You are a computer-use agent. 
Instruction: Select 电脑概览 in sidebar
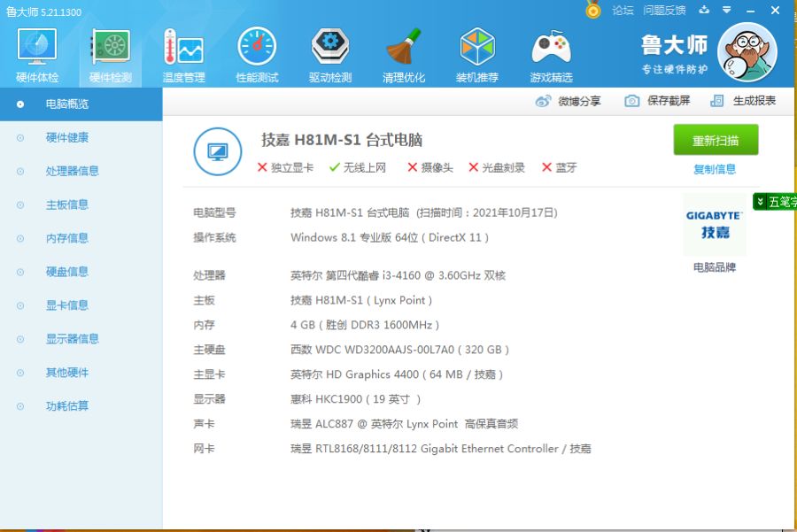pos(81,104)
